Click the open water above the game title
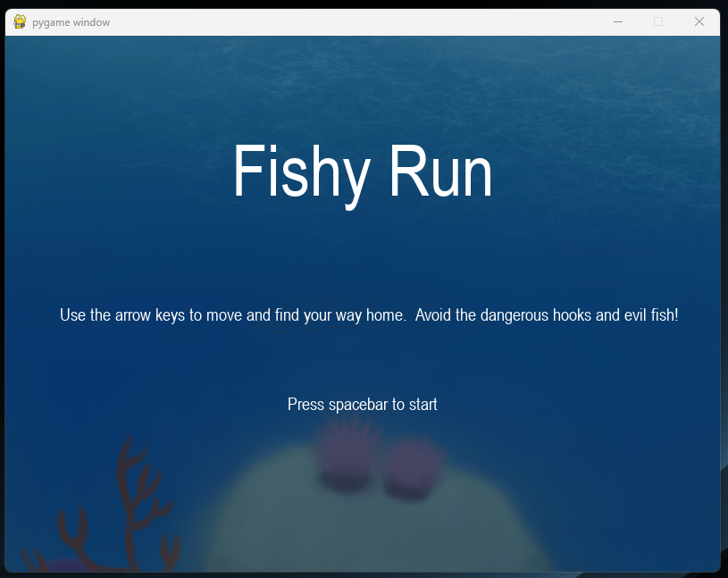The image size is (728, 578). pos(362,89)
